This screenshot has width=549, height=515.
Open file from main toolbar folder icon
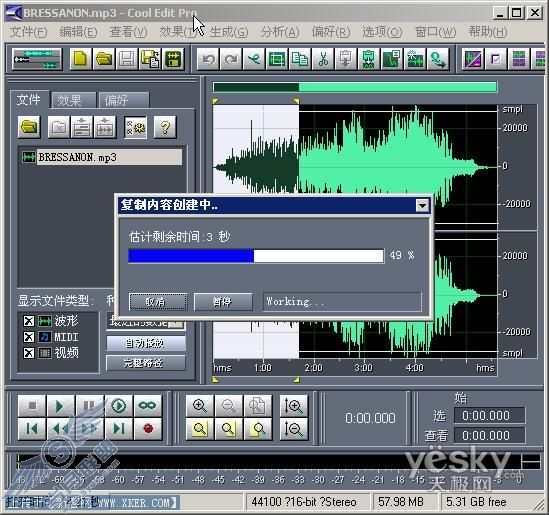pyautogui.click(x=104, y=59)
